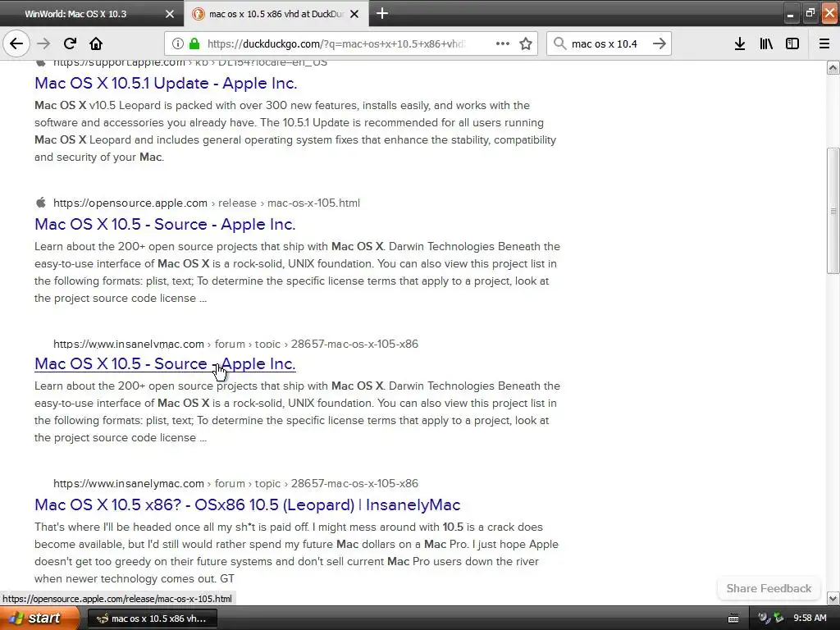
Task: Toggle the sidebar view icon
Action: [792, 43]
